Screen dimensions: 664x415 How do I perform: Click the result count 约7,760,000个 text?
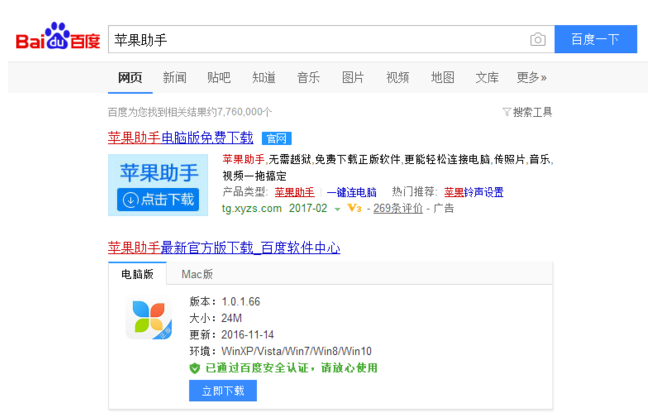click(x=239, y=112)
